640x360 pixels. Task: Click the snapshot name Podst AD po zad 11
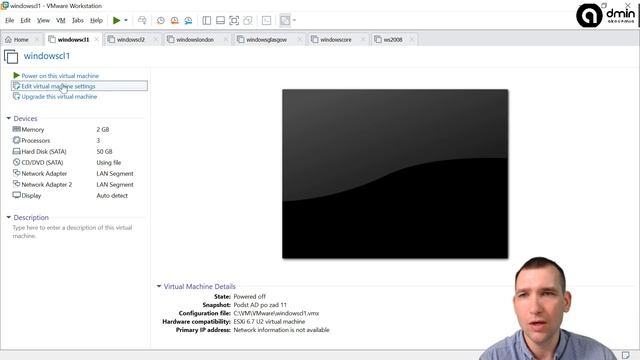tap(260, 305)
